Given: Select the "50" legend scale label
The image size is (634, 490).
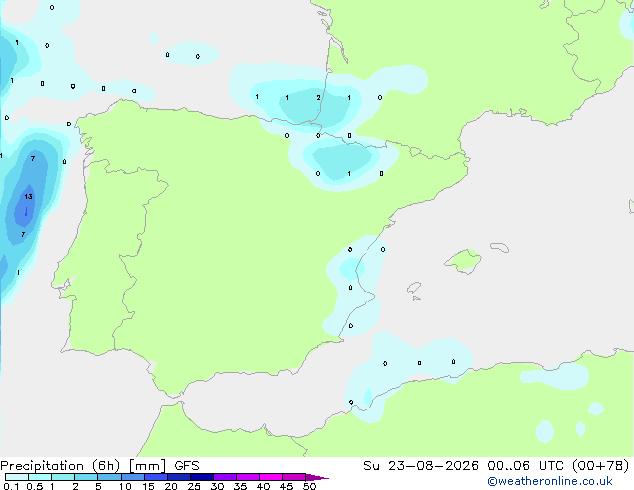Looking at the screenshot, I should pos(309,486).
